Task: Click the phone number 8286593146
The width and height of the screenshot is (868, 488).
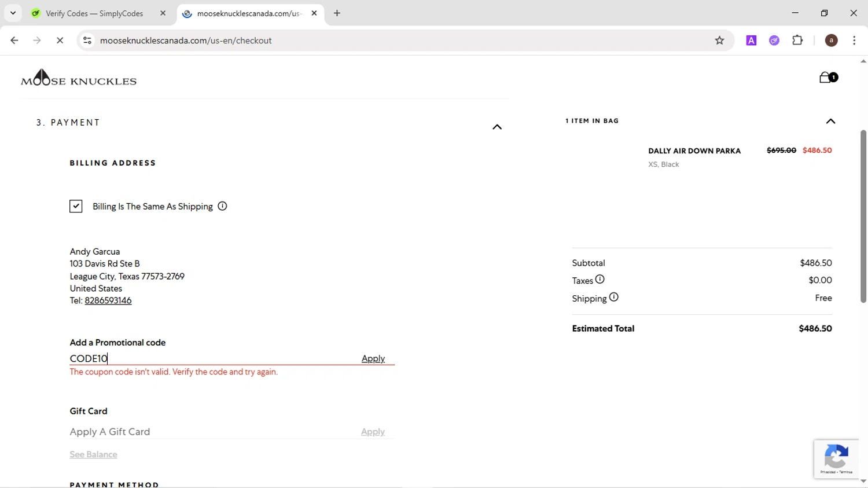Action: 108,300
